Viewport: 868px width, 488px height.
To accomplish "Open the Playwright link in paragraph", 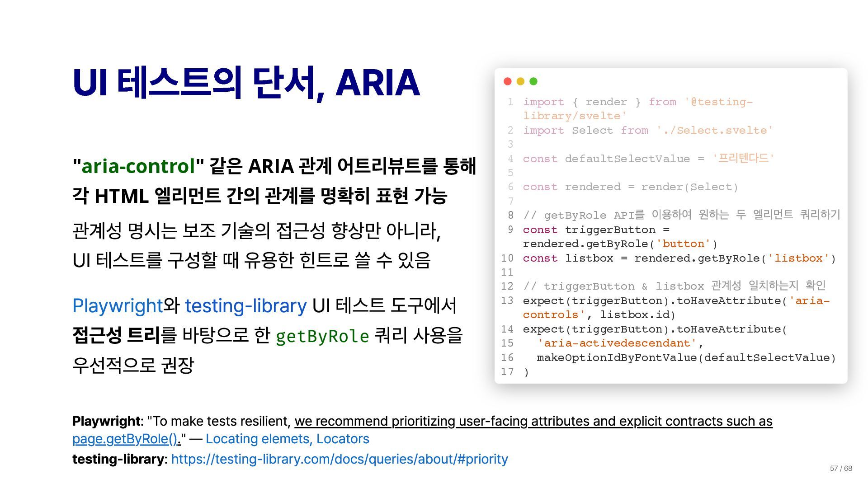I will point(118,306).
